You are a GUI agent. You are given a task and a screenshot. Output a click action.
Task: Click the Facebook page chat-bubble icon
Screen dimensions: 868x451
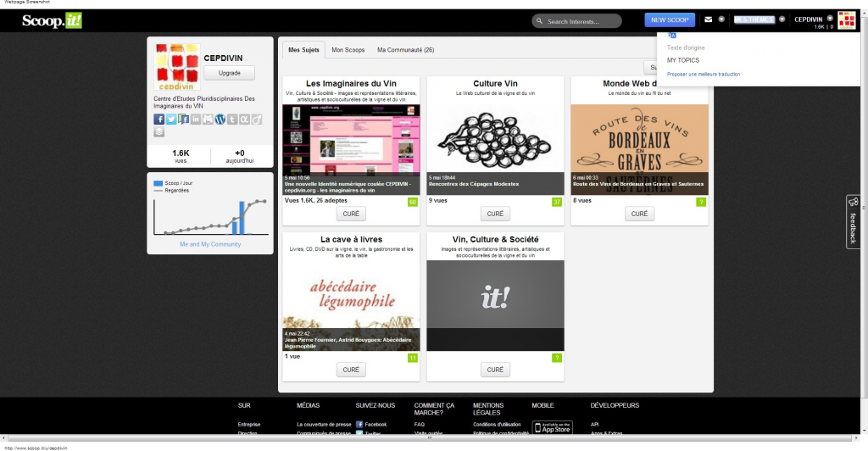[183, 119]
